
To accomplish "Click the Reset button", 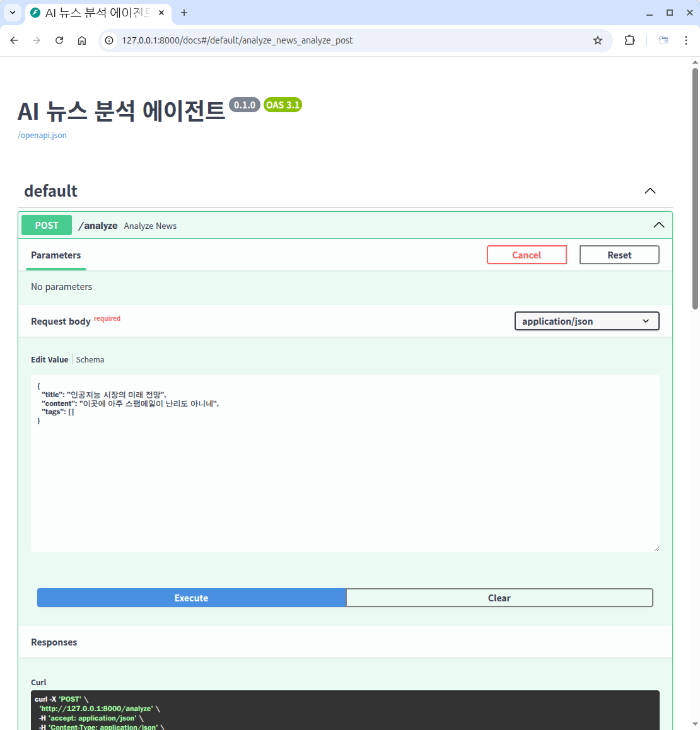I will coord(619,255).
